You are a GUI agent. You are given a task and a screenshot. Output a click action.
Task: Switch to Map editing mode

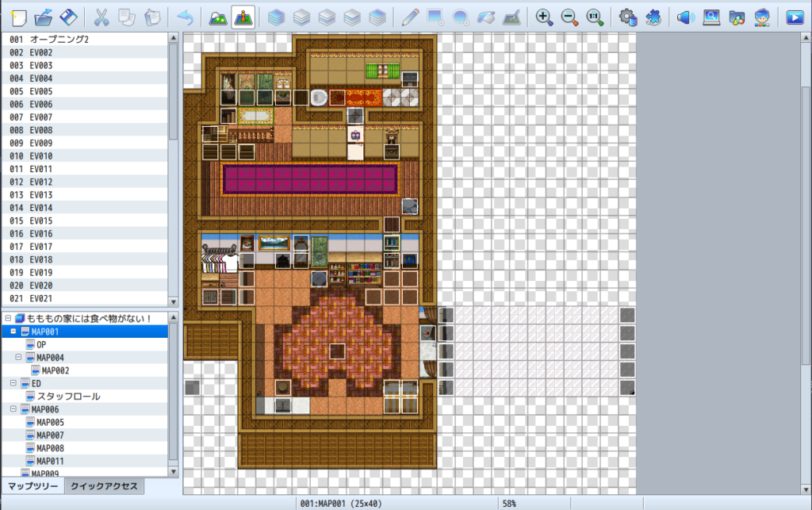[x=217, y=16]
